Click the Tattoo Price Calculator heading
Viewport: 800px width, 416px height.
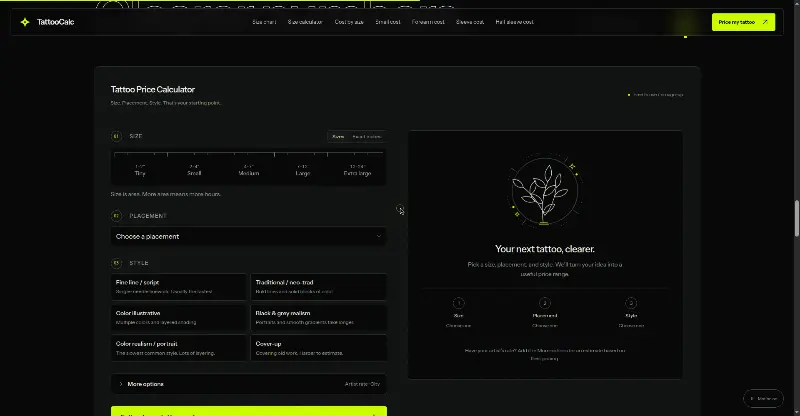153,89
